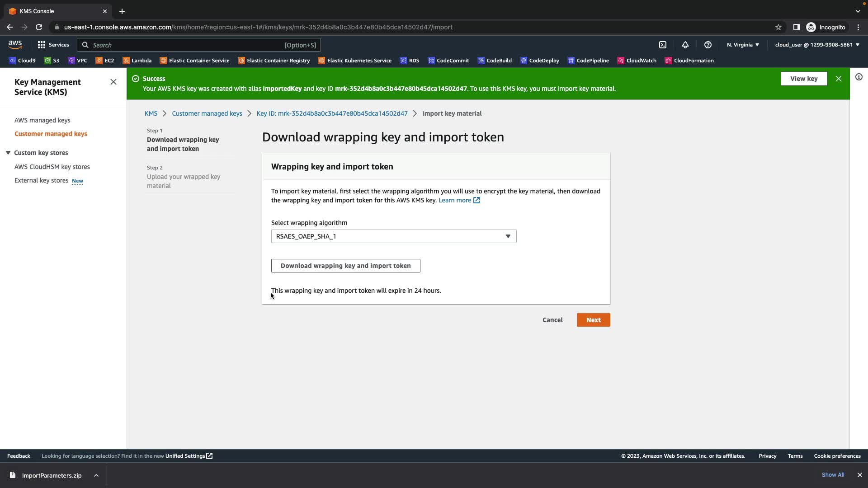868x488 pixels.
Task: Open the cloud_user account menu
Action: coord(817,45)
